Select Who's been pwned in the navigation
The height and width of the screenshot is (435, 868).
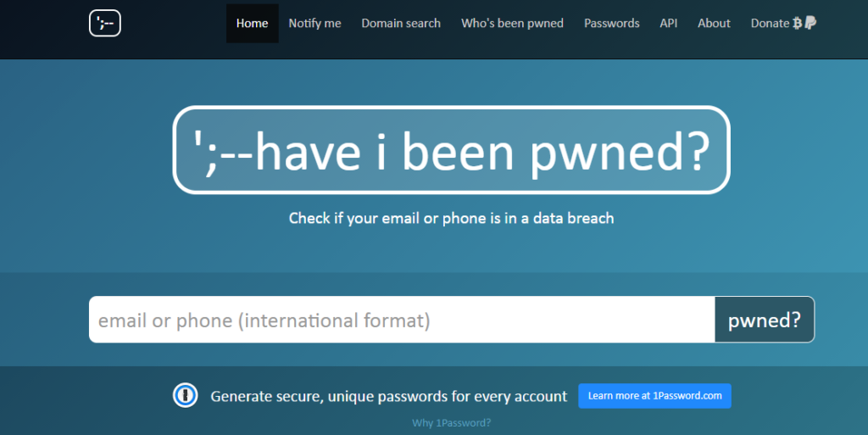coord(512,24)
